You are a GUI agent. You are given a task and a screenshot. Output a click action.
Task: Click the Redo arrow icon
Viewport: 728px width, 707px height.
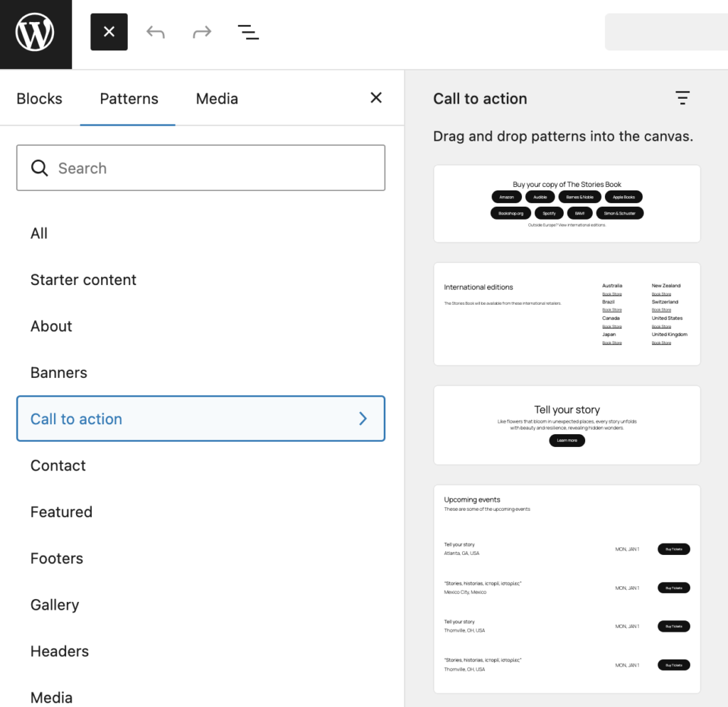point(202,32)
